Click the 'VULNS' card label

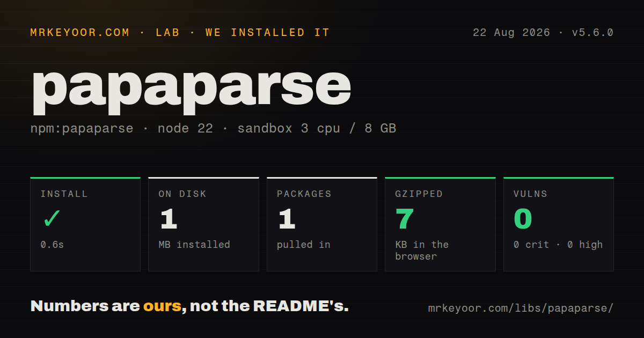pyautogui.click(x=530, y=194)
